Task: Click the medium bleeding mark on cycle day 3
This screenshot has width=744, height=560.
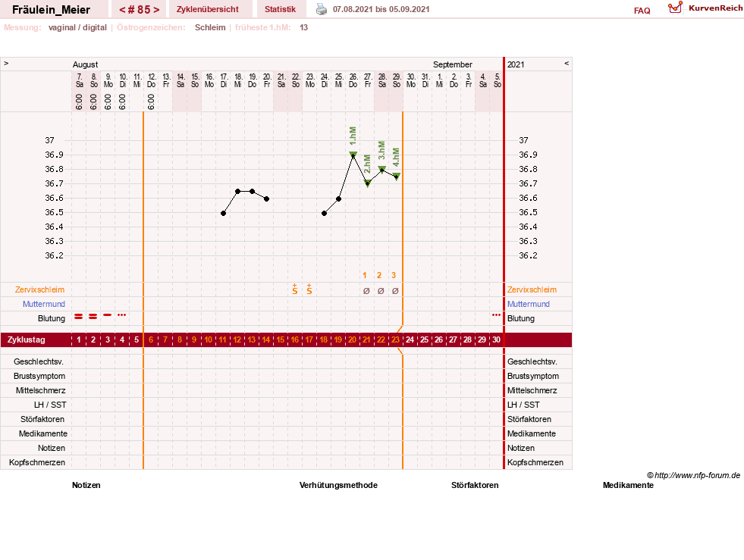Action: tap(108, 314)
